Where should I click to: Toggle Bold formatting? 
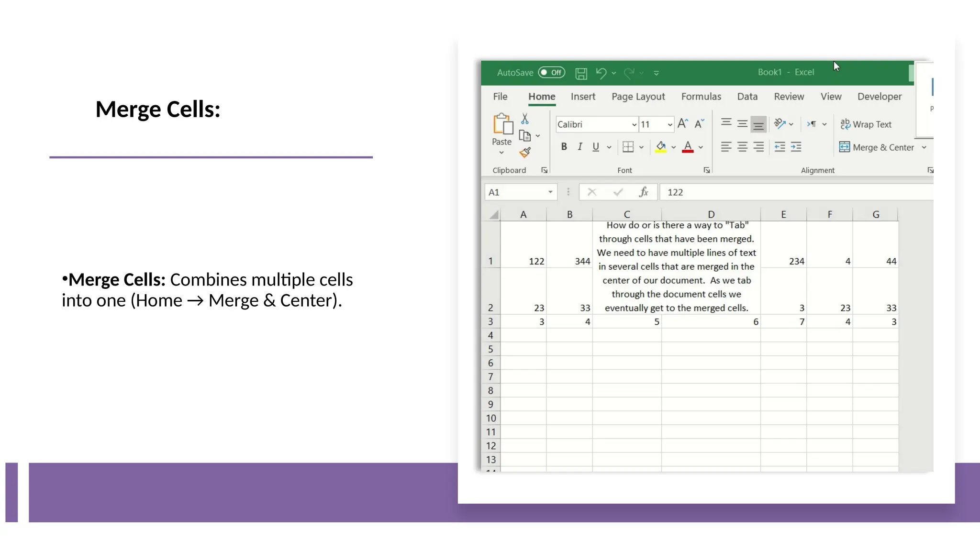(564, 147)
